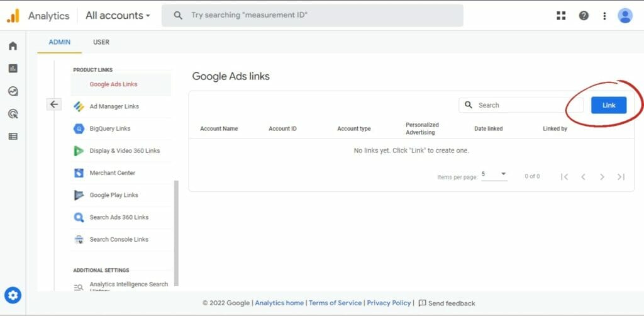Switch to the USER tab
This screenshot has height=316, width=644.
[x=101, y=42]
